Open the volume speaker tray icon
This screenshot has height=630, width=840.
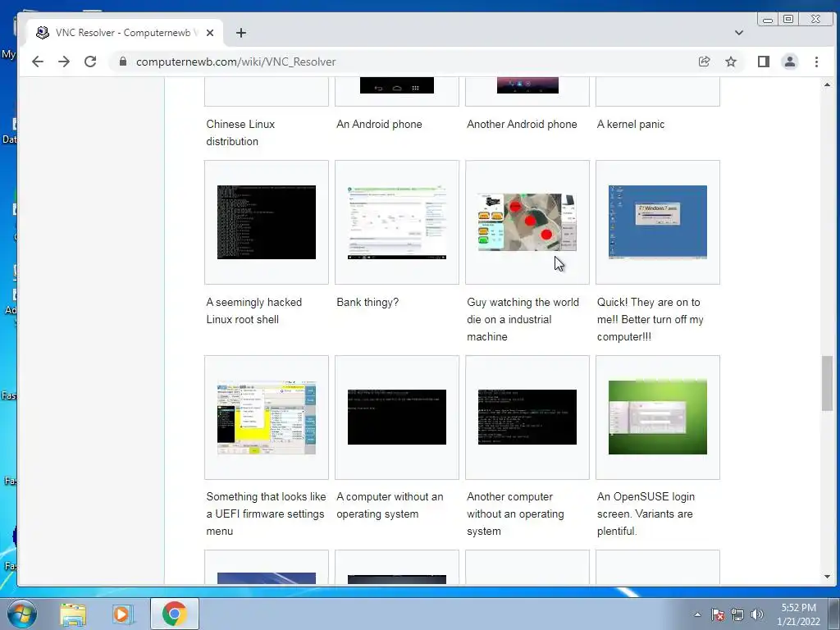click(756, 614)
